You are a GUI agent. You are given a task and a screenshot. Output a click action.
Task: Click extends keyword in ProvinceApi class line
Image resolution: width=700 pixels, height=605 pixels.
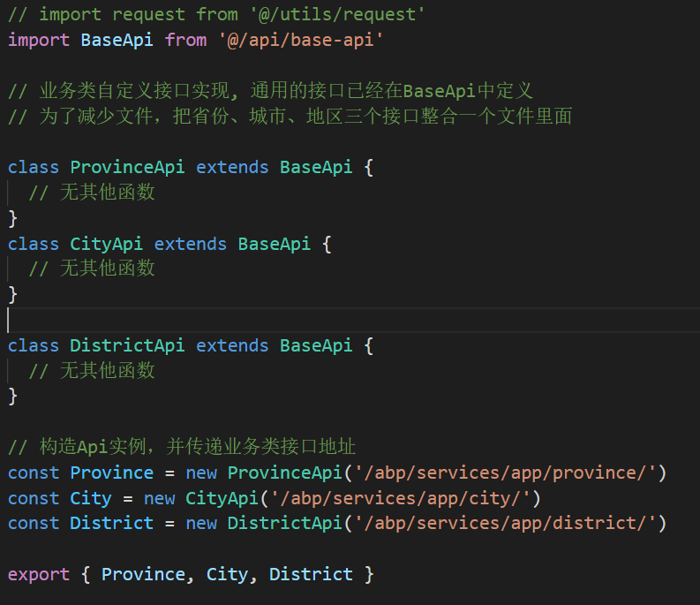[232, 168]
